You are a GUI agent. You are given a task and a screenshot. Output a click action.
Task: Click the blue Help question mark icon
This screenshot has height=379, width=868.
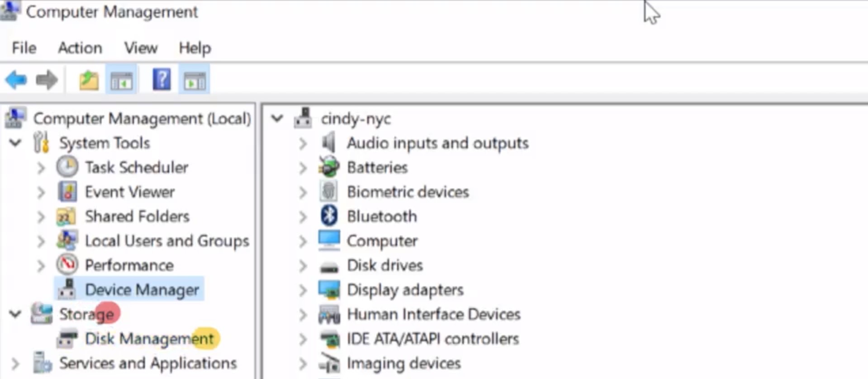coord(161,80)
